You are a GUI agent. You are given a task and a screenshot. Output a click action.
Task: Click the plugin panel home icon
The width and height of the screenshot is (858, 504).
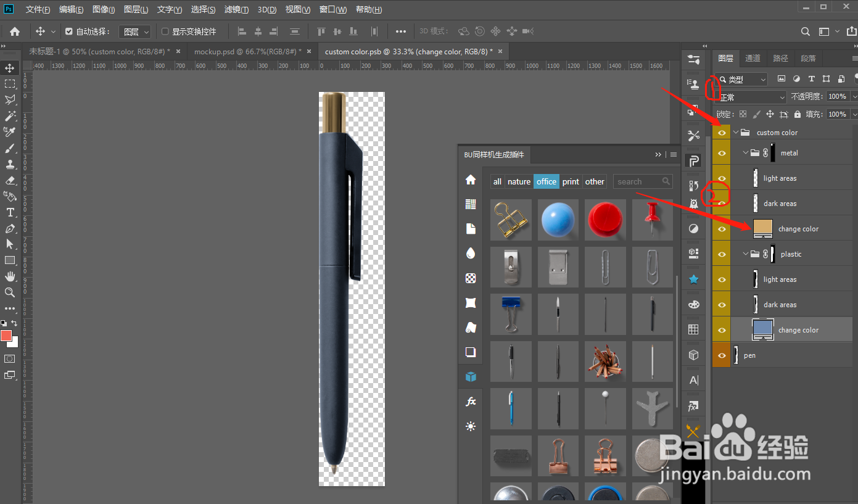click(471, 180)
